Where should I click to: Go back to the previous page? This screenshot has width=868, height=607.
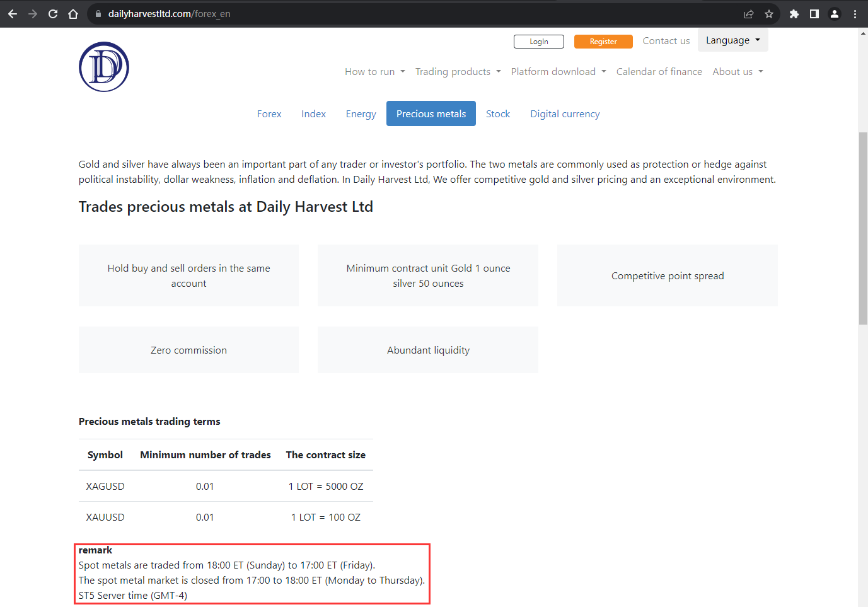pos(13,14)
